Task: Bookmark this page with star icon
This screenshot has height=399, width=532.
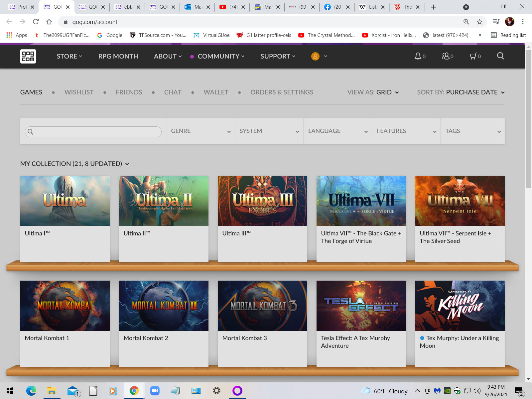Action: (479, 22)
